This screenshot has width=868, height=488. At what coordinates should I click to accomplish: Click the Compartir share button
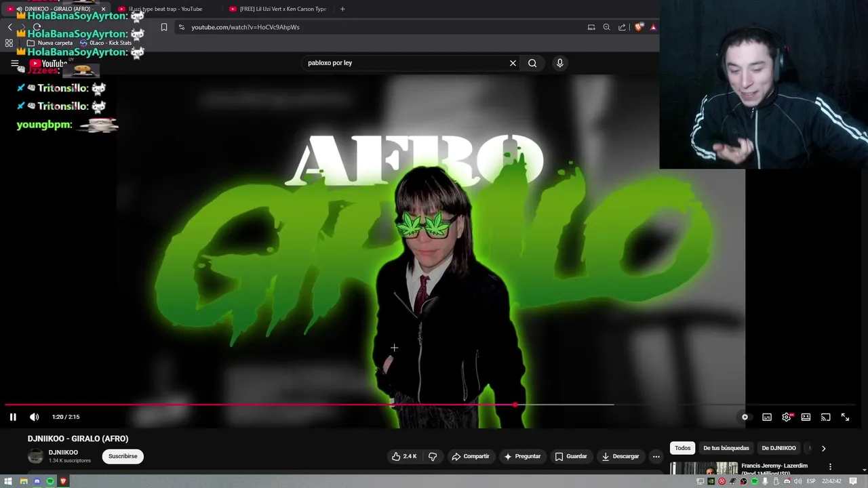pyautogui.click(x=471, y=456)
